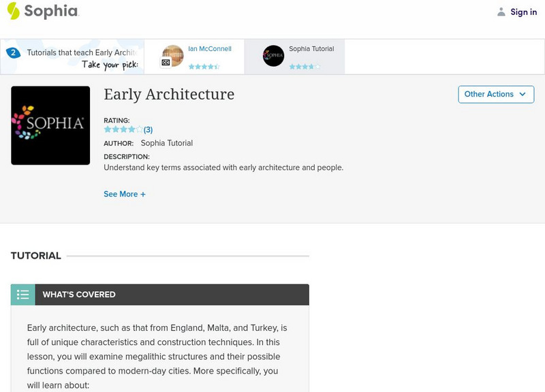Click the teal checklist icon on WHAT'S COVERED header
Screen dimensions: 545x392
22,295
